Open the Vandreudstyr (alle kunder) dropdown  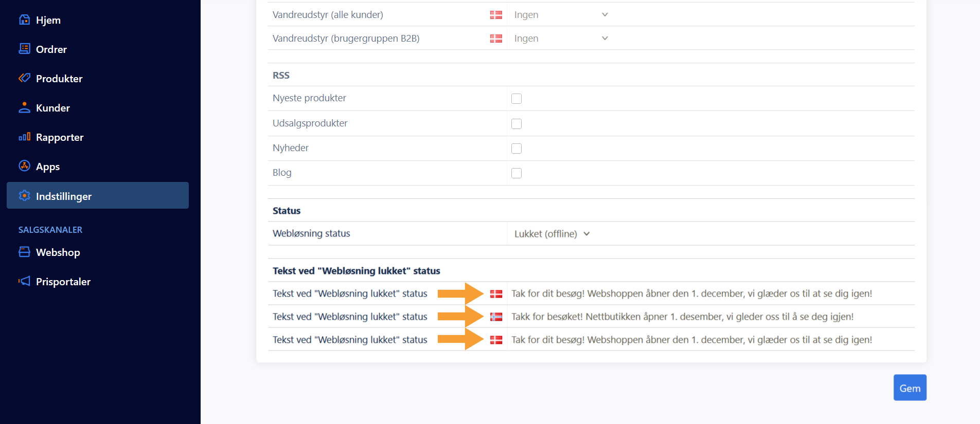pyautogui.click(x=561, y=15)
